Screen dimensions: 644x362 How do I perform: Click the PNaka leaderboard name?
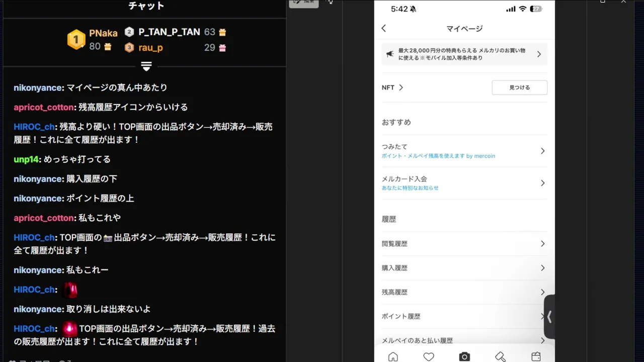103,33
